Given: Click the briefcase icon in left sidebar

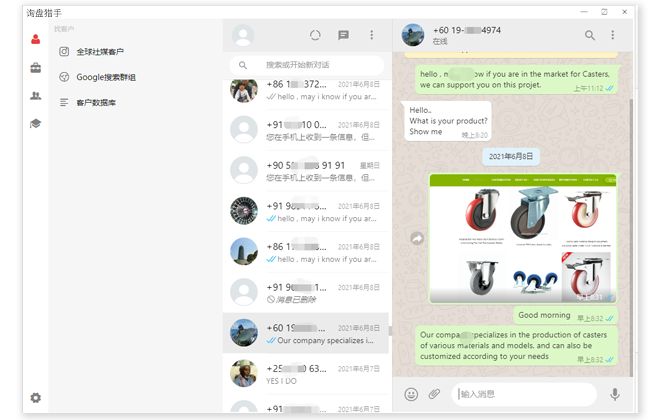Looking at the screenshot, I should [36, 68].
